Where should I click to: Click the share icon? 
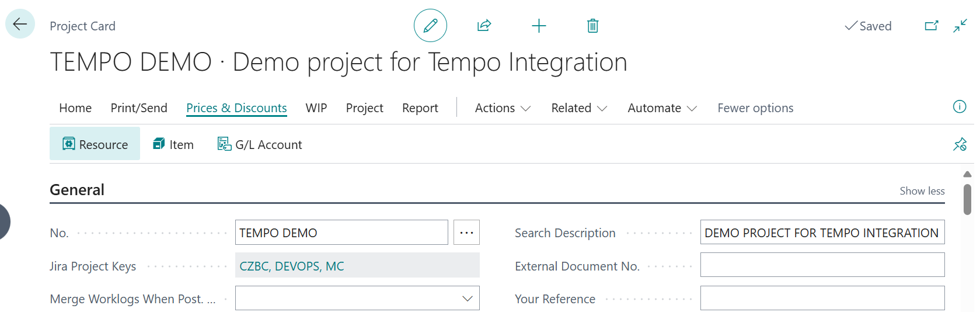click(x=484, y=26)
